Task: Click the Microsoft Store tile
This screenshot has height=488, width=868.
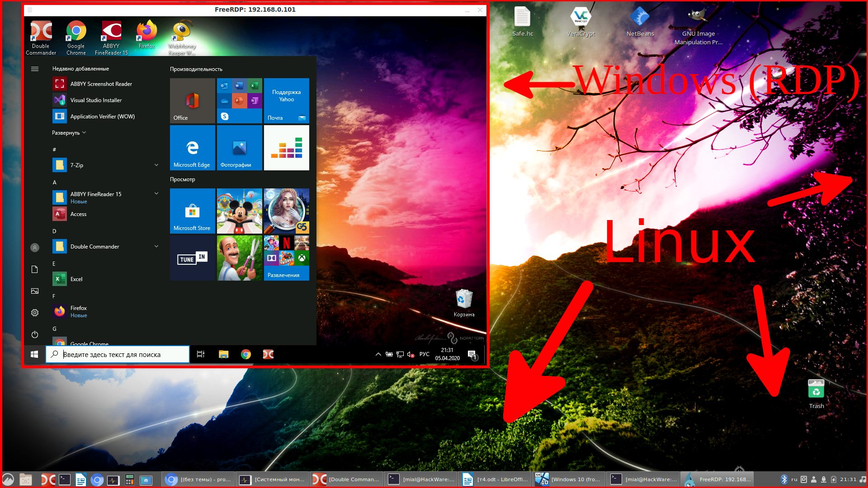Action: pyautogui.click(x=192, y=211)
